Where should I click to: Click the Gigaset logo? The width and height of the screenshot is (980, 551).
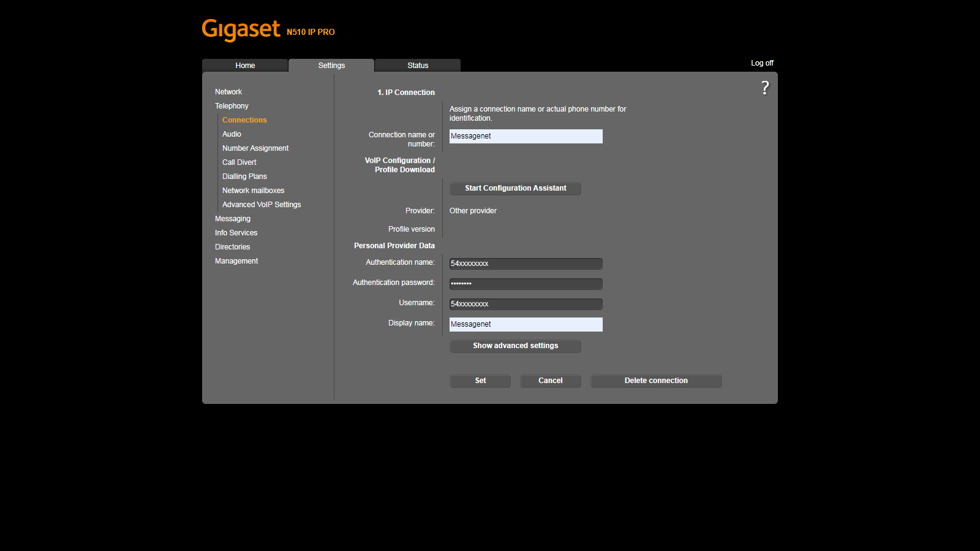click(241, 30)
